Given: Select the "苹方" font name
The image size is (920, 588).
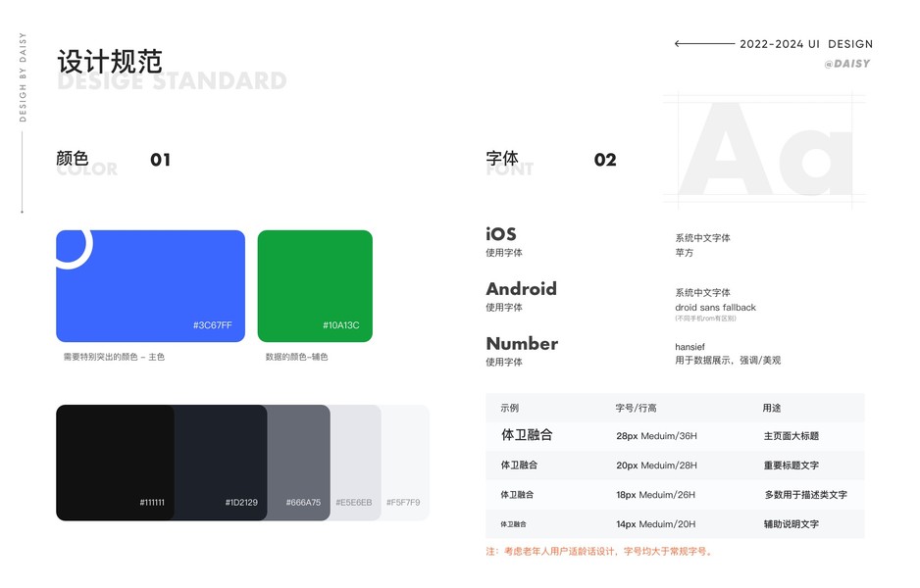Looking at the screenshot, I should coord(685,253).
